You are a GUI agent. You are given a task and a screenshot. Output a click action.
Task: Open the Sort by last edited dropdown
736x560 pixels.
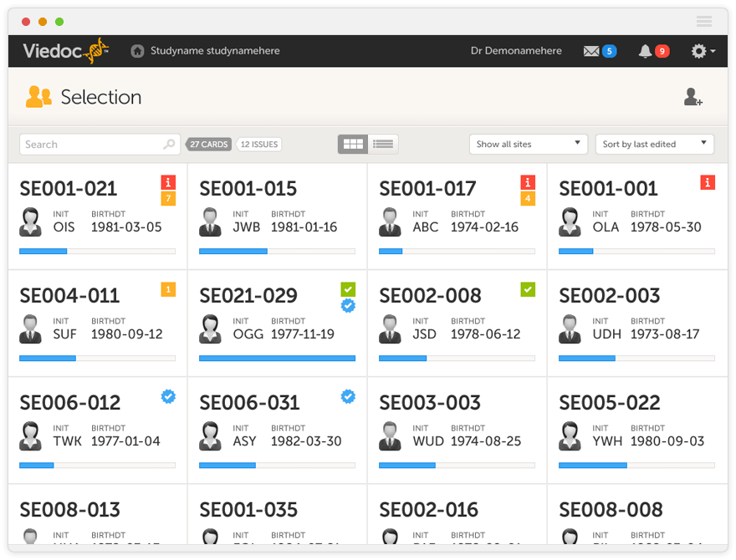click(654, 145)
